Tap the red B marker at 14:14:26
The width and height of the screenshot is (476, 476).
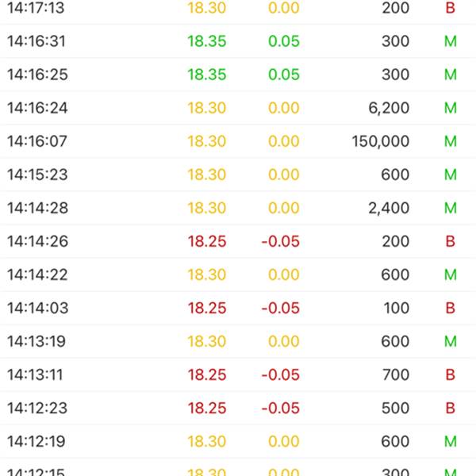(450, 241)
